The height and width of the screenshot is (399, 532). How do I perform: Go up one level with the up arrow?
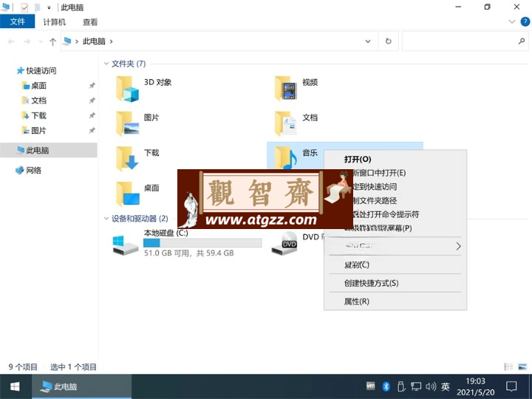pyautogui.click(x=52, y=41)
